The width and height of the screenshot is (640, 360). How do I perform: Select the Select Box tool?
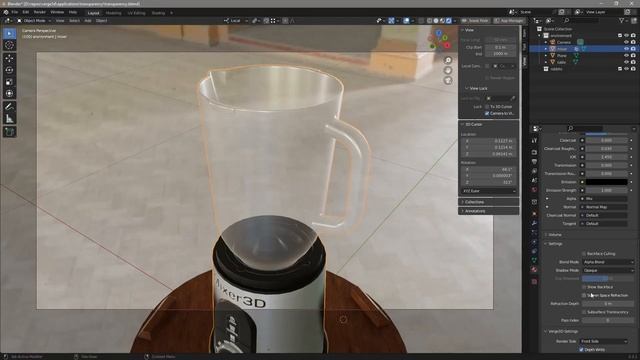coord(9,33)
